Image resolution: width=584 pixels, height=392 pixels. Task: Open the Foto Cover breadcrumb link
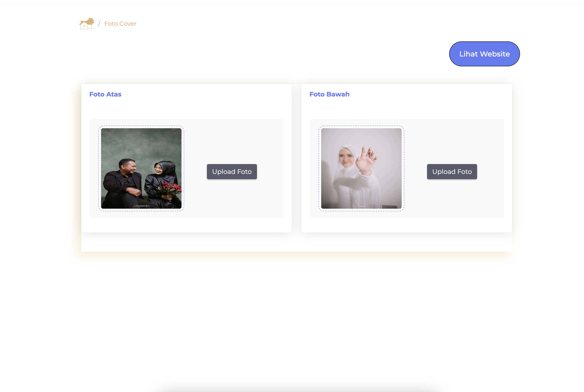[120, 24]
